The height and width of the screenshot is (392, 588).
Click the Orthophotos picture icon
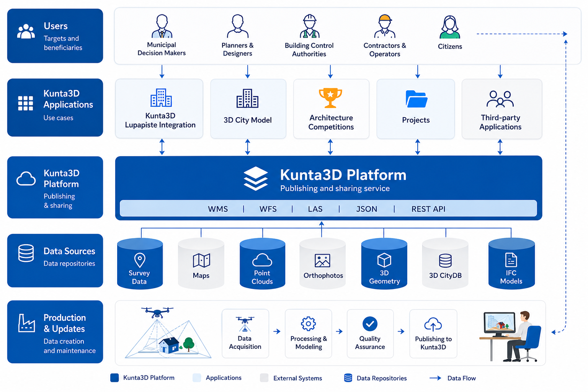(x=322, y=261)
